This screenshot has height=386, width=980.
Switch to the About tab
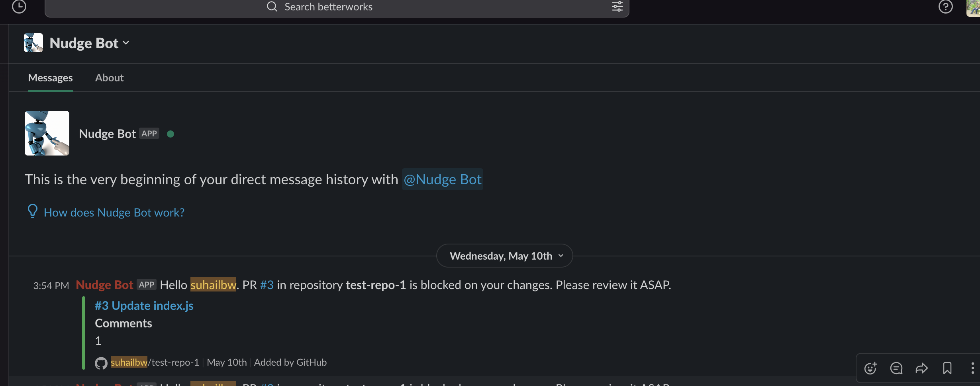click(110, 78)
